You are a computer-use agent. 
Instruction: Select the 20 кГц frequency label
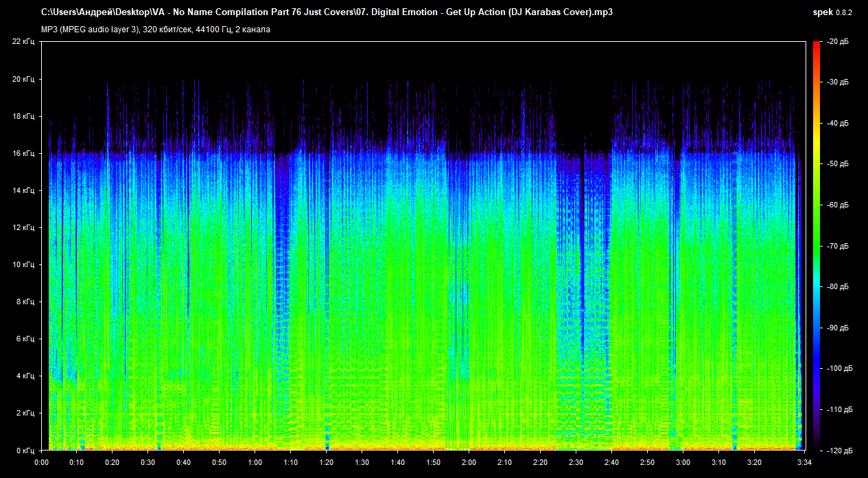click(23, 79)
